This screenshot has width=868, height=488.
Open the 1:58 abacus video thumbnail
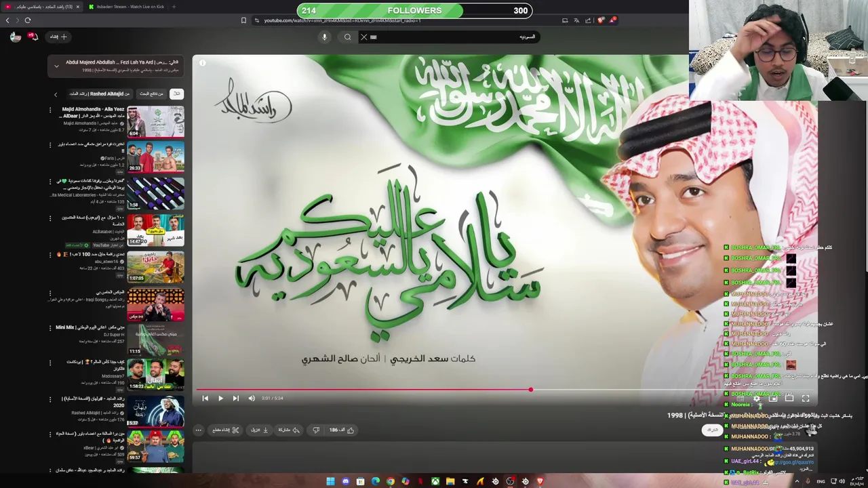click(x=155, y=194)
